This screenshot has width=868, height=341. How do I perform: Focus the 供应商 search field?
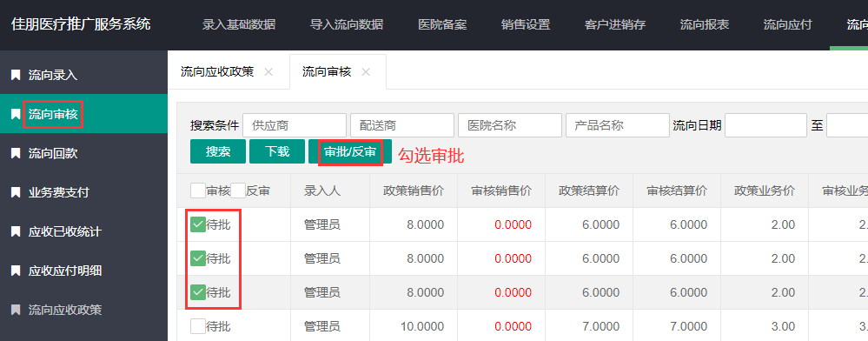click(x=295, y=125)
